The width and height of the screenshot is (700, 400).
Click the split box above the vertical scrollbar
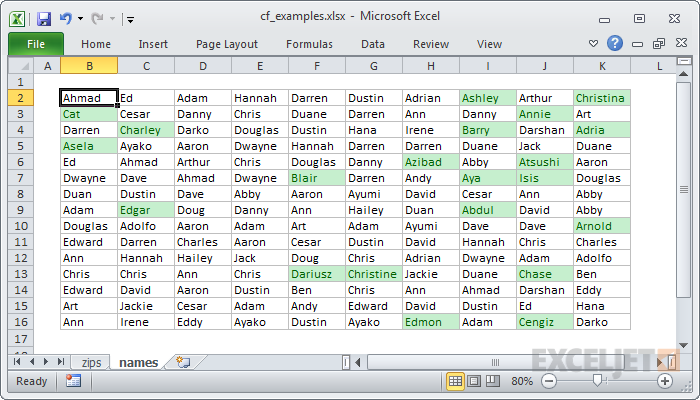683,61
